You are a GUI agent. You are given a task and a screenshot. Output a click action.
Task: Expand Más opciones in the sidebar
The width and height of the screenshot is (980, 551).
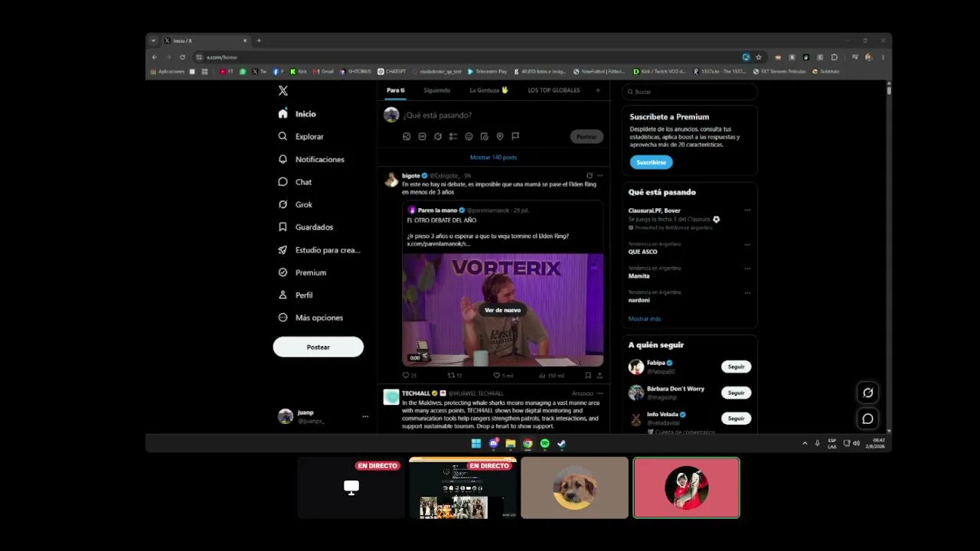310,318
